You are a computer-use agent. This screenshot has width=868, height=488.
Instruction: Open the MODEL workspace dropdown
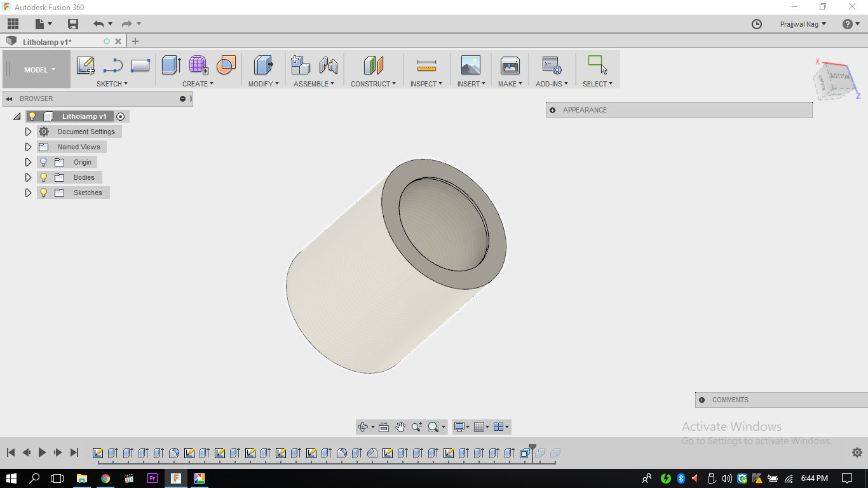tap(39, 70)
